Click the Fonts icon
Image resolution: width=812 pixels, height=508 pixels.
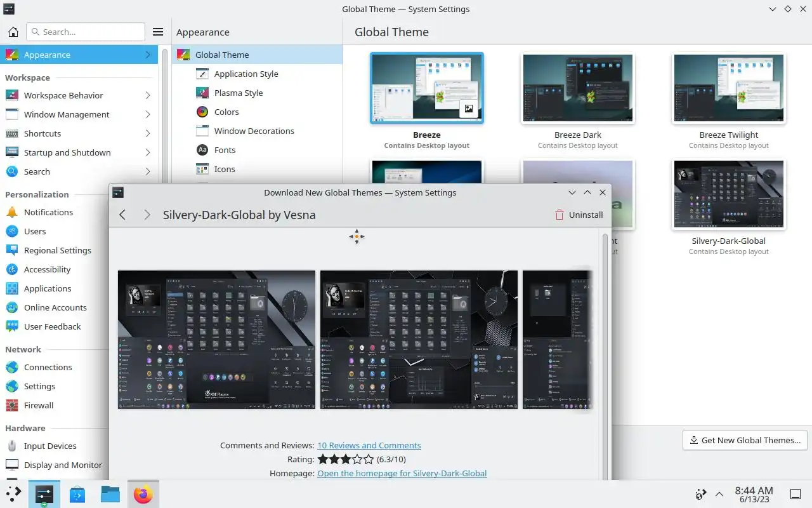202,150
